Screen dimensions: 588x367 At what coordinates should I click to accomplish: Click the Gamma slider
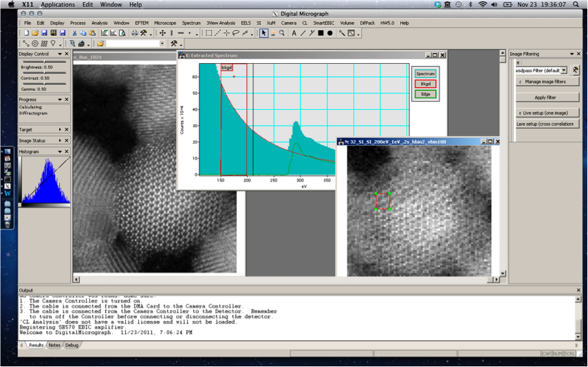[44, 84]
